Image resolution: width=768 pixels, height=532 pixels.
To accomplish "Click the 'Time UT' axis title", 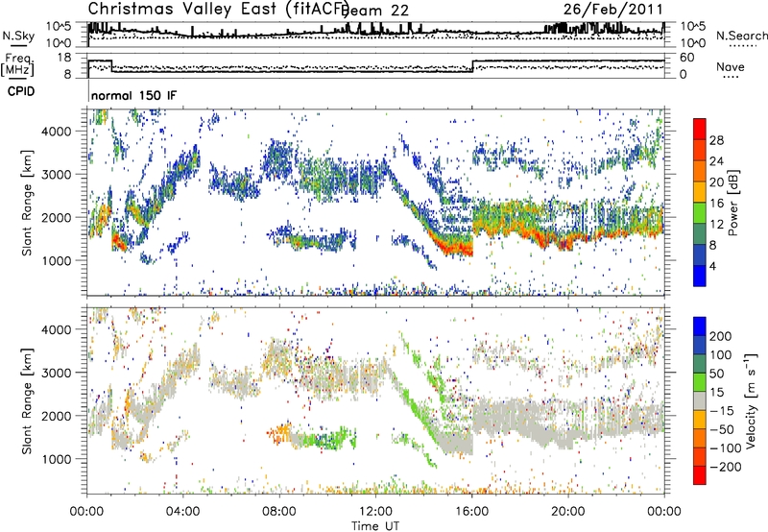I will pos(375,526).
